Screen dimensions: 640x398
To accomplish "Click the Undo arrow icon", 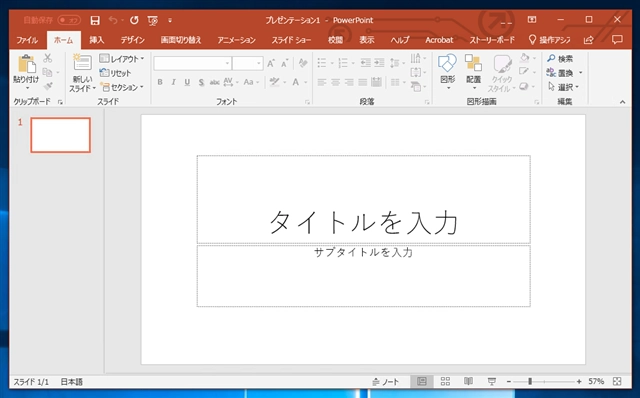I will (113, 20).
